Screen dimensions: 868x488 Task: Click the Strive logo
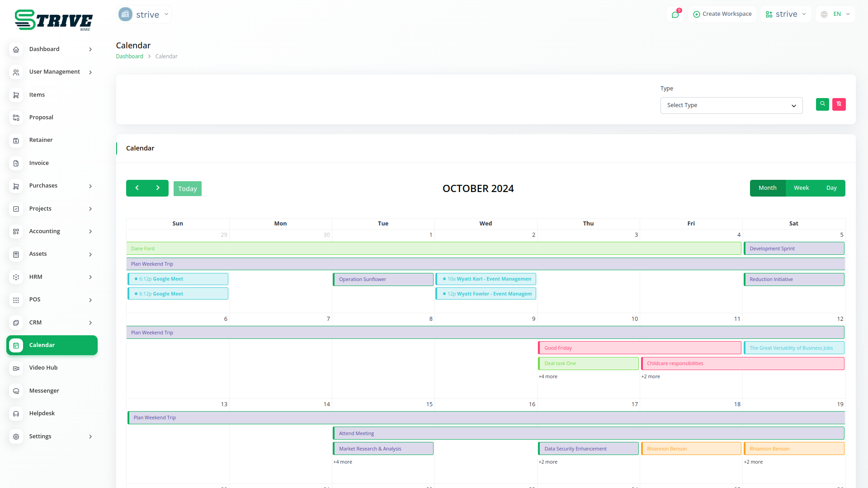pos(53,20)
